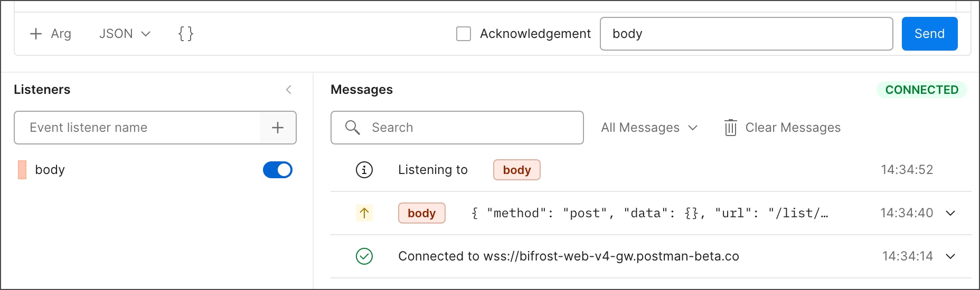The image size is (980, 290).
Task: Focus the Event listener name field
Action: click(x=137, y=128)
